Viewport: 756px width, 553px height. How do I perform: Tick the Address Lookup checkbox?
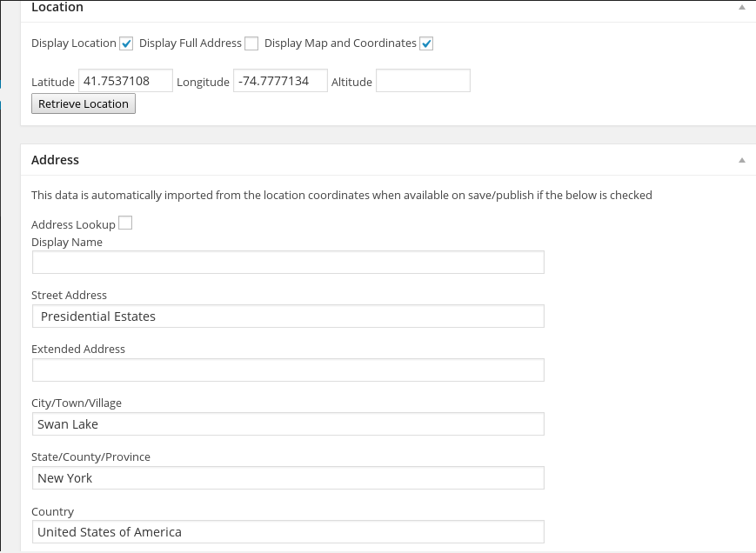(125, 223)
